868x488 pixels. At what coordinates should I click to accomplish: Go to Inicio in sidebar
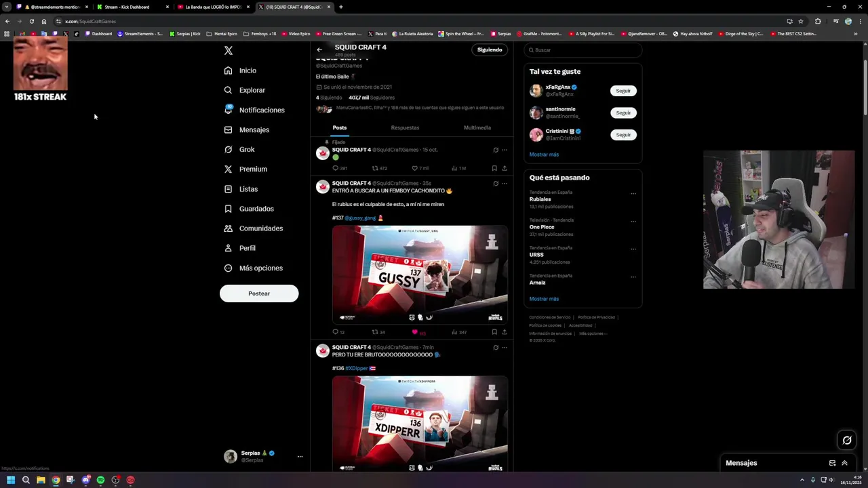(240, 70)
